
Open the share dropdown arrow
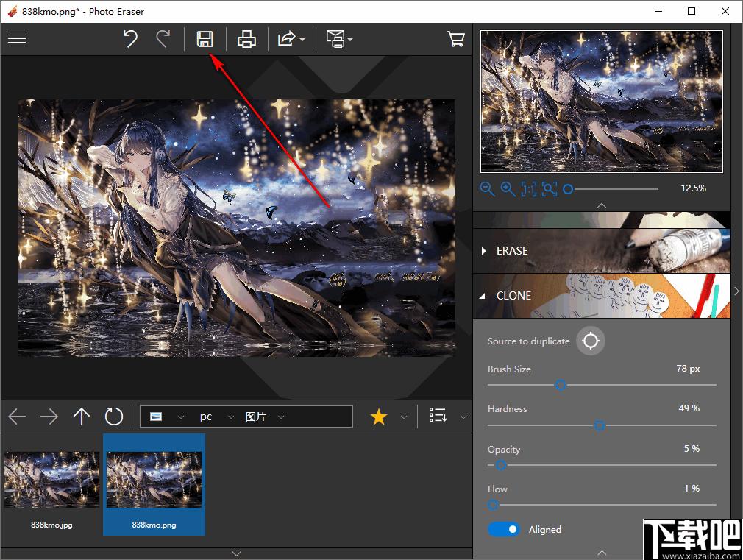pos(302,39)
